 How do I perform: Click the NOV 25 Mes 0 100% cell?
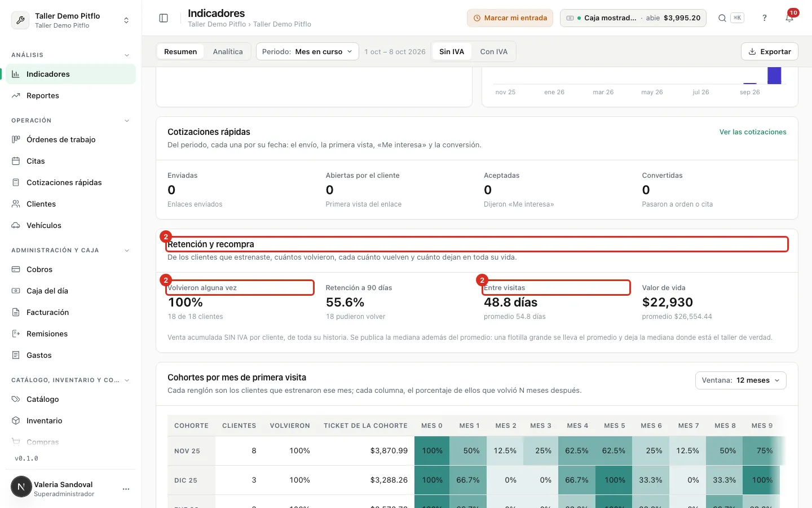click(x=432, y=451)
